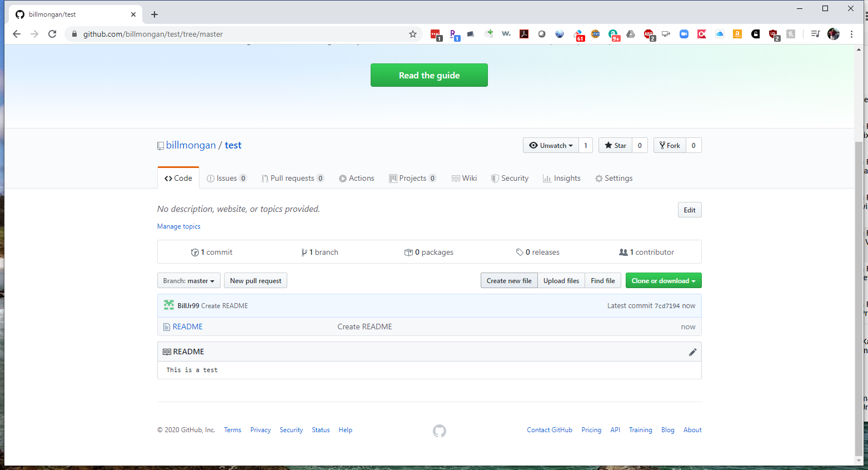Click the Chrome profile avatar
This screenshot has width=868, height=470.
click(834, 34)
